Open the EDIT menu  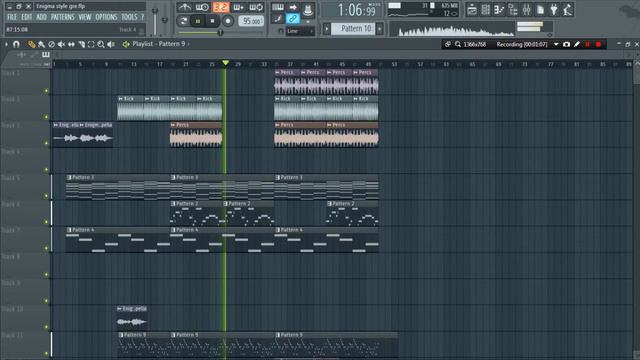pyautogui.click(x=27, y=17)
